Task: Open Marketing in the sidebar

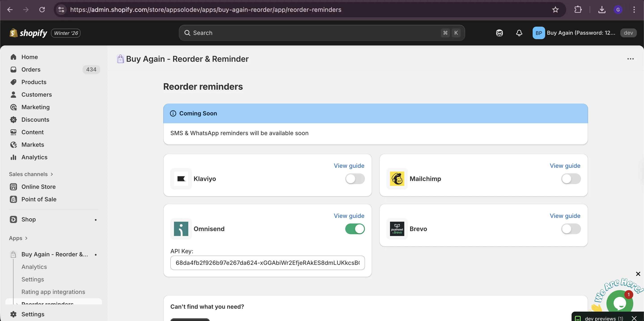Action: (53, 107)
